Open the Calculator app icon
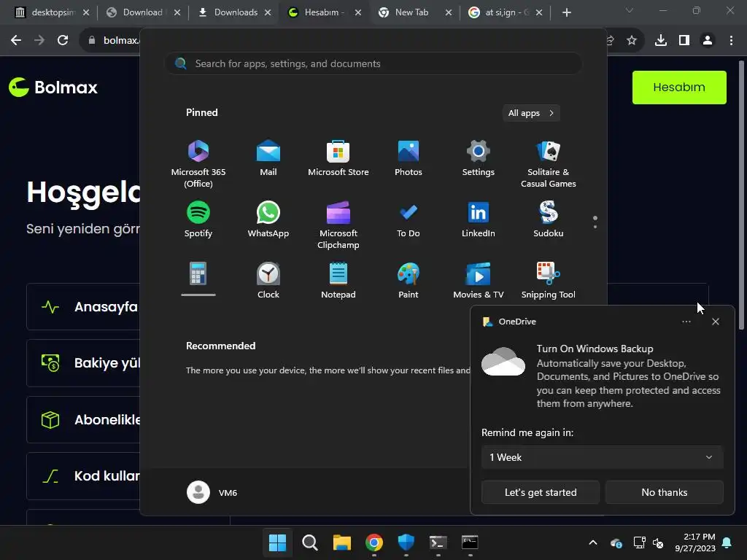This screenshot has height=560, width=747. pyautogui.click(x=198, y=273)
